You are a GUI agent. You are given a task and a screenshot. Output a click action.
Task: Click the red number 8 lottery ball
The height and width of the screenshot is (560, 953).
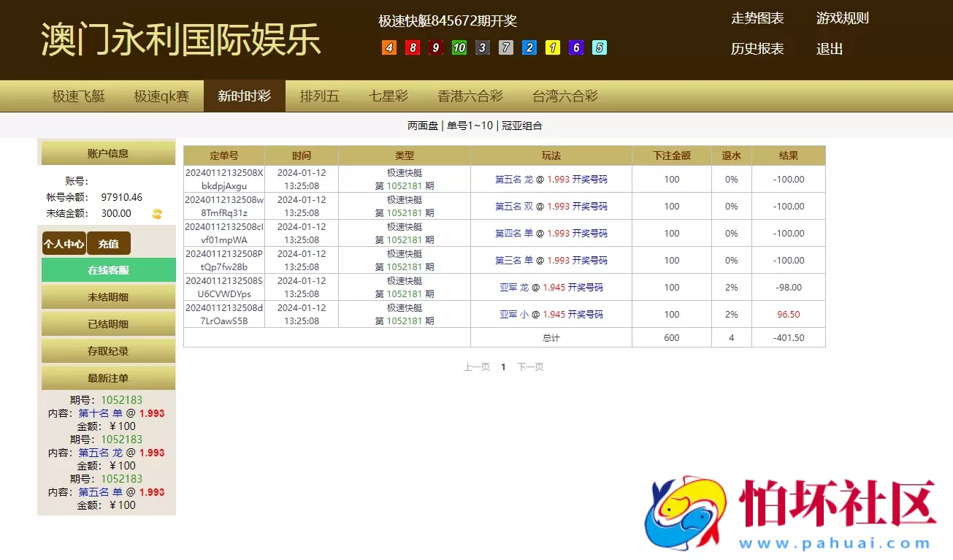[412, 47]
